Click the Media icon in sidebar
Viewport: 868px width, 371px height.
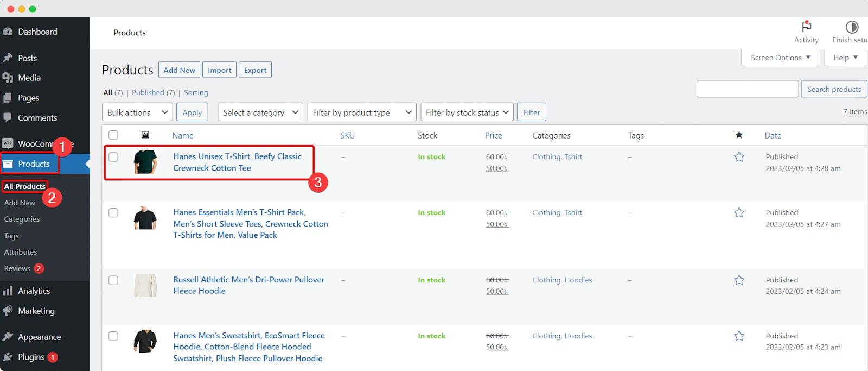(x=8, y=78)
